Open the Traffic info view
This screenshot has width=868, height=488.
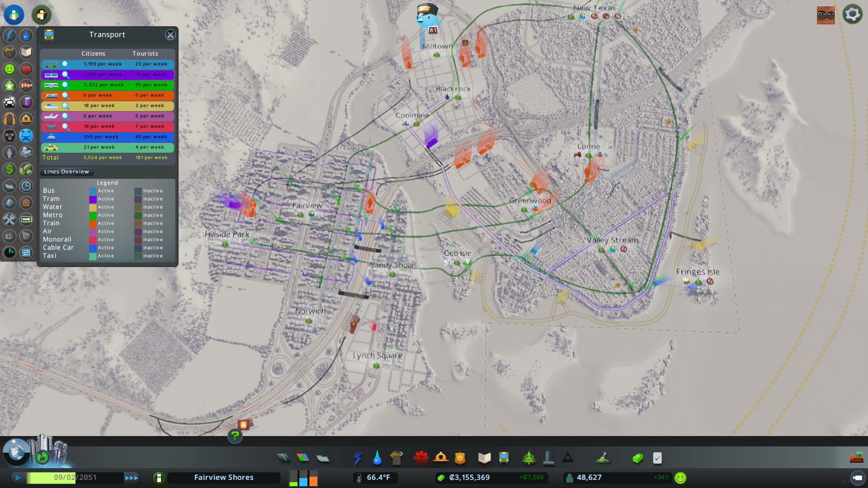click(x=9, y=102)
